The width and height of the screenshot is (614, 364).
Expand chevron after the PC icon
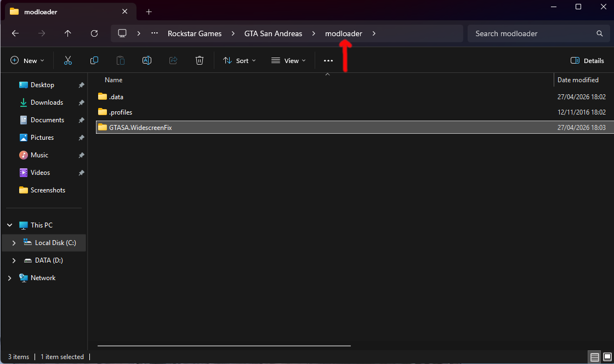(x=139, y=33)
